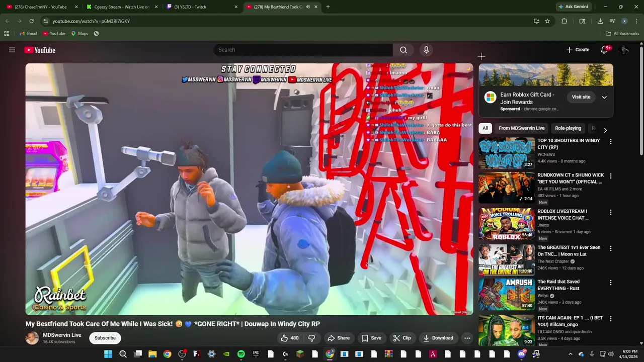
Task: Open MDSwervin Live channel name link
Action: (62, 335)
